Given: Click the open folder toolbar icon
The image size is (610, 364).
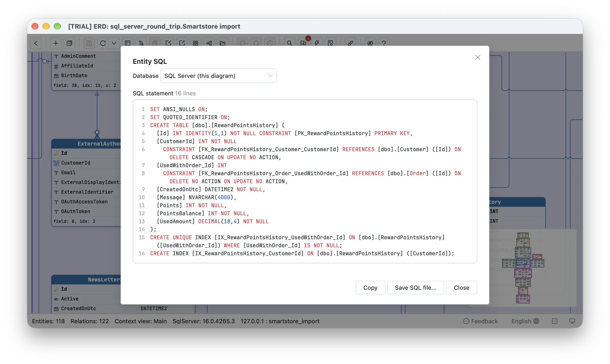Looking at the screenshot, I should (x=223, y=43).
